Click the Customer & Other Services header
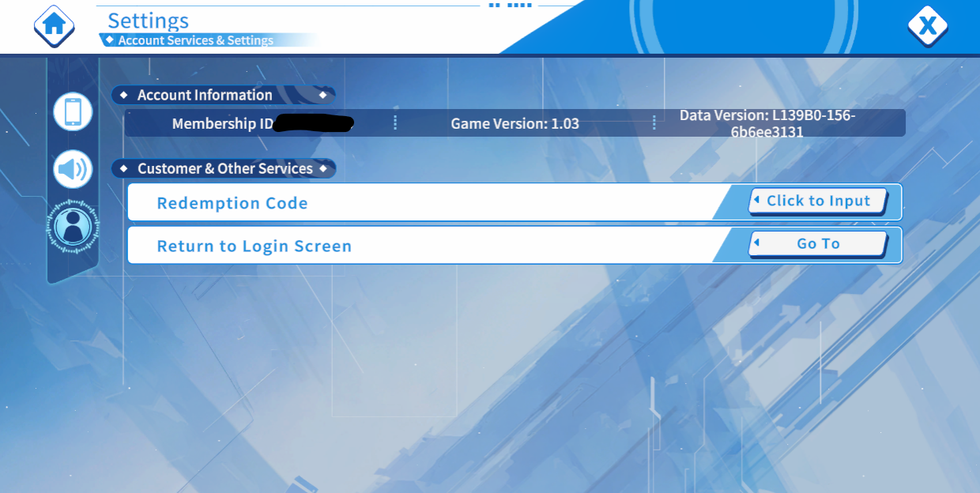This screenshot has width=980, height=493. point(224,169)
